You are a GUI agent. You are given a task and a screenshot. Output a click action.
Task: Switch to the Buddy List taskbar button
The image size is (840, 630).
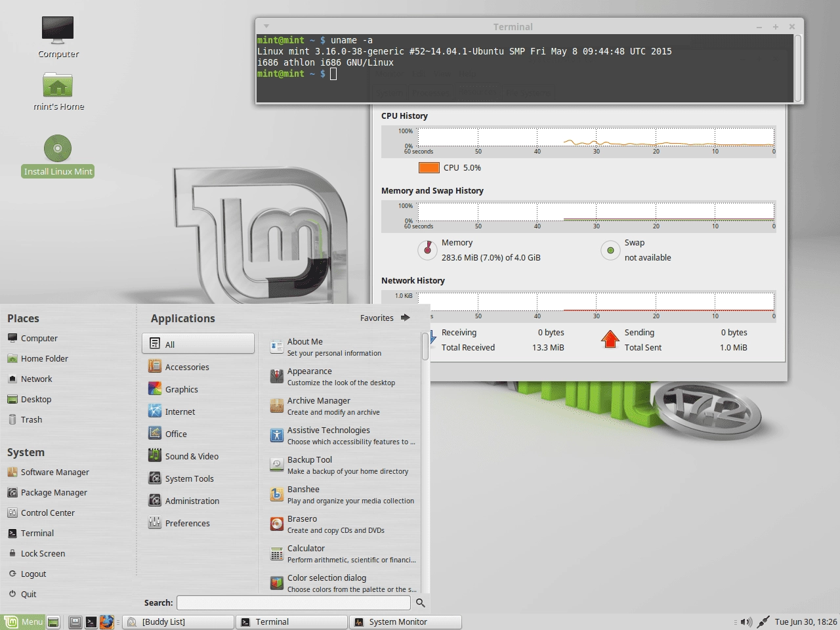pyautogui.click(x=178, y=621)
